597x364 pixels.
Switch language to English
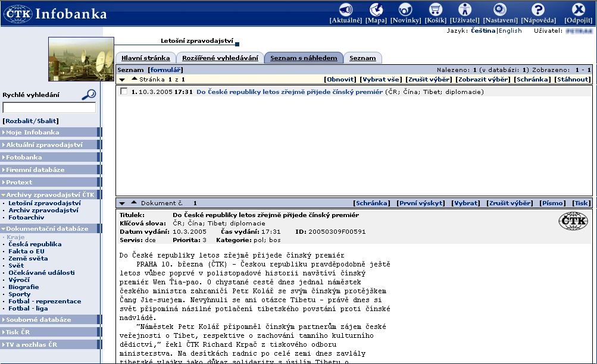tap(510, 30)
